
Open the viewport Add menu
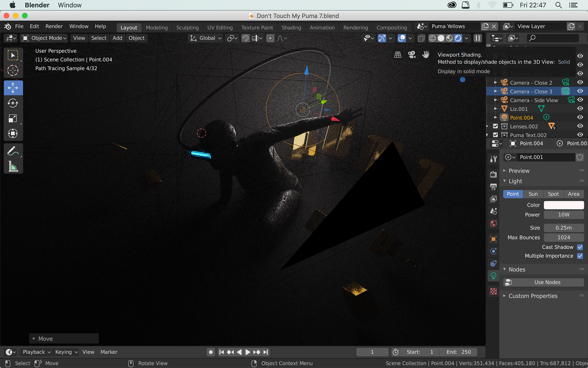click(117, 38)
